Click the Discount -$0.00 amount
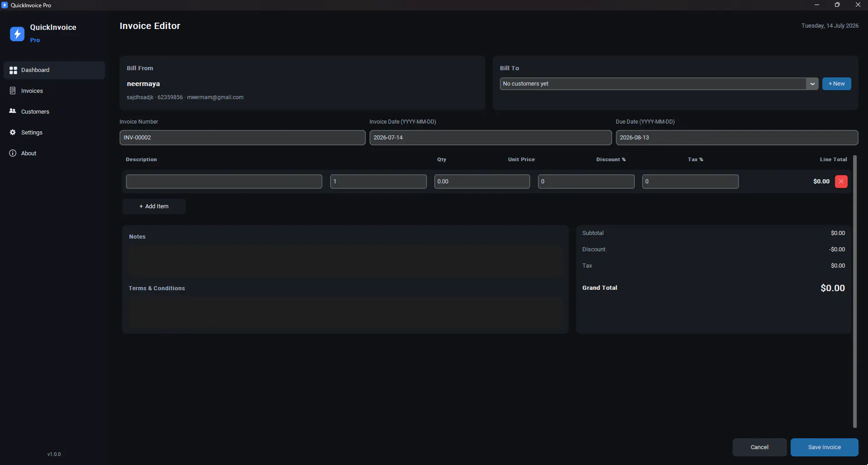 coord(837,249)
